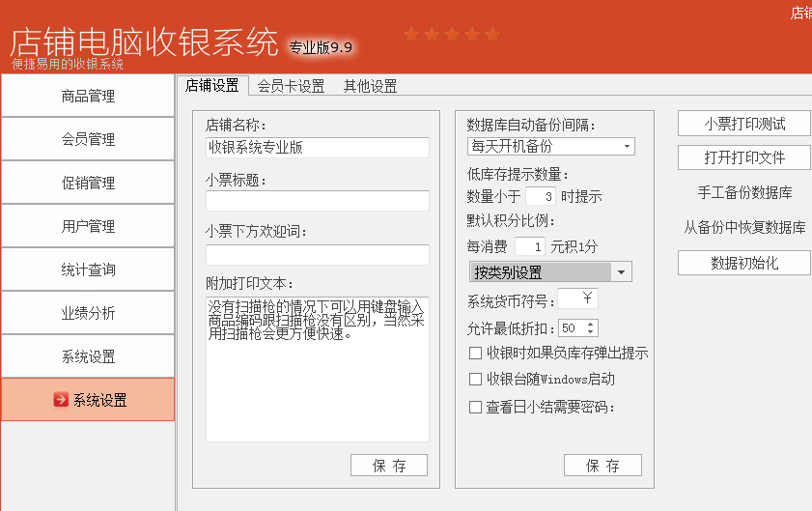Click the 数据初始化 button
The width and height of the screenshot is (812, 511).
tap(744, 263)
